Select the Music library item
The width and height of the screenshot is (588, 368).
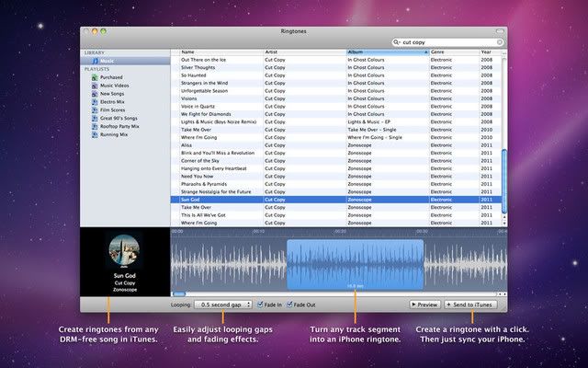pyautogui.click(x=125, y=61)
